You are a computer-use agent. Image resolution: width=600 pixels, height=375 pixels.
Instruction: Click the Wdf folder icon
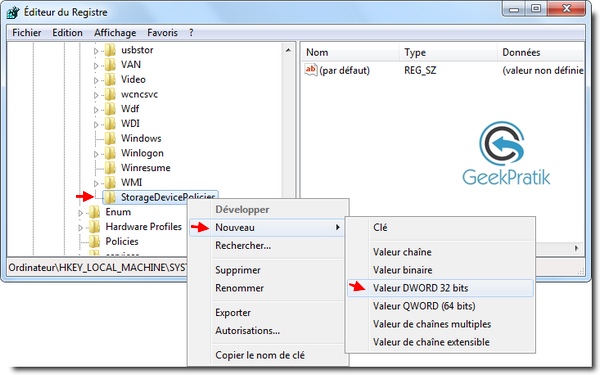pyautogui.click(x=110, y=109)
